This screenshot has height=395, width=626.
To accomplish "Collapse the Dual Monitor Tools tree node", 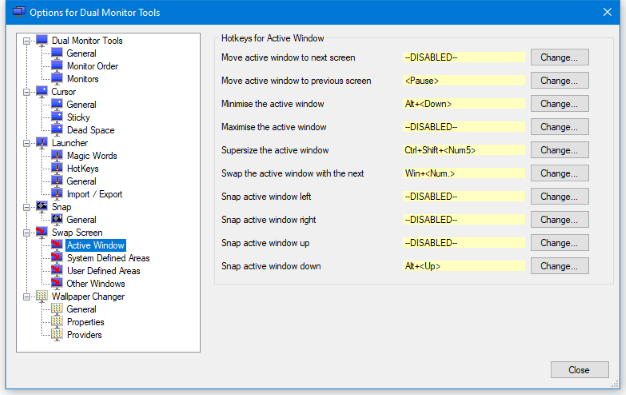I will click(27, 41).
